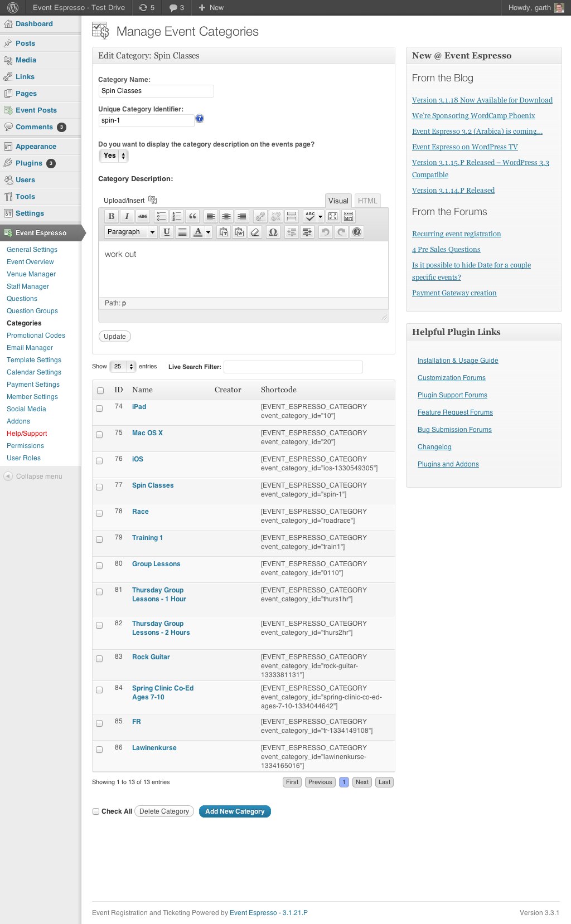
Task: Align text left
Action: point(211,216)
